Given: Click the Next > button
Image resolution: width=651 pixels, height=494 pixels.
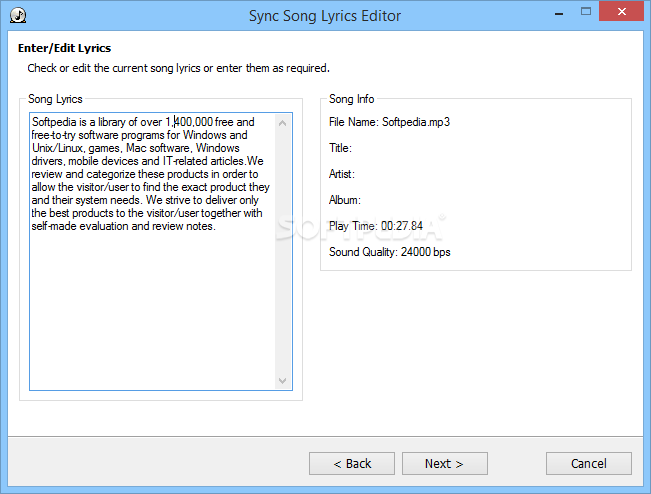Looking at the screenshot, I should point(444,463).
